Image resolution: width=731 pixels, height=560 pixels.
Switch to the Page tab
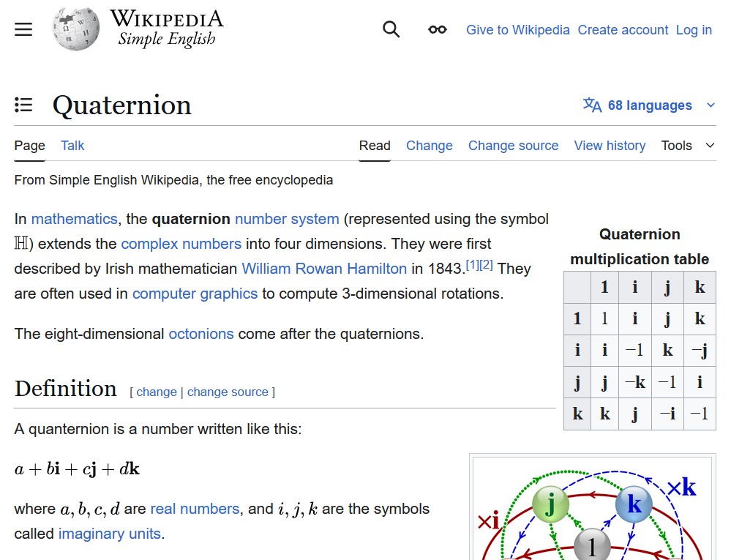tap(29, 146)
